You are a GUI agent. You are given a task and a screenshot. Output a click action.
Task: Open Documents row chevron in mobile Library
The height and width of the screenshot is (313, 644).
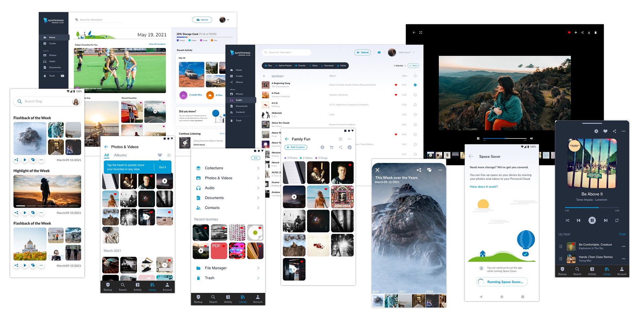[x=258, y=198]
